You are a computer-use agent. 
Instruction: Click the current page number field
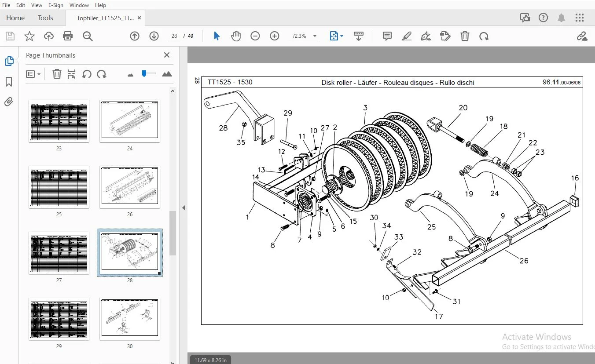(174, 36)
